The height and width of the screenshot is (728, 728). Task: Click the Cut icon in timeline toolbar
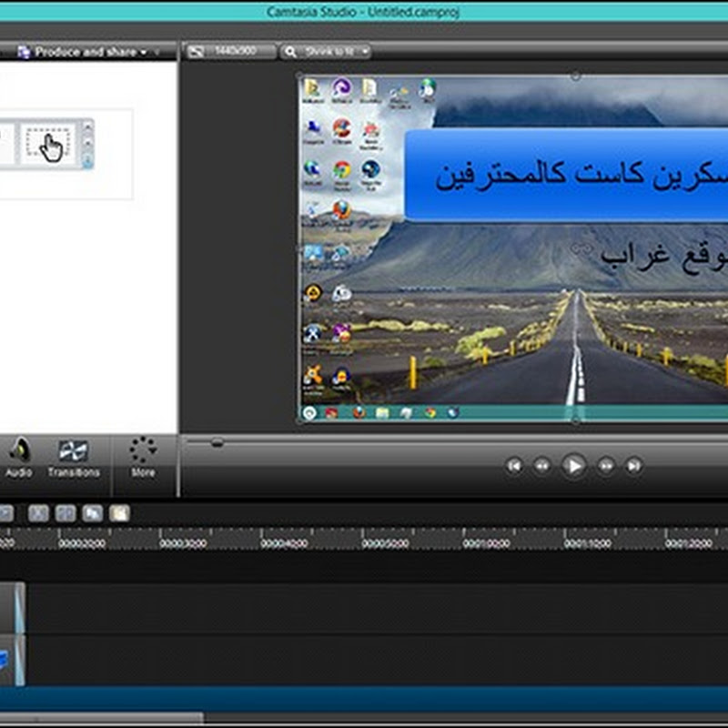(38, 513)
